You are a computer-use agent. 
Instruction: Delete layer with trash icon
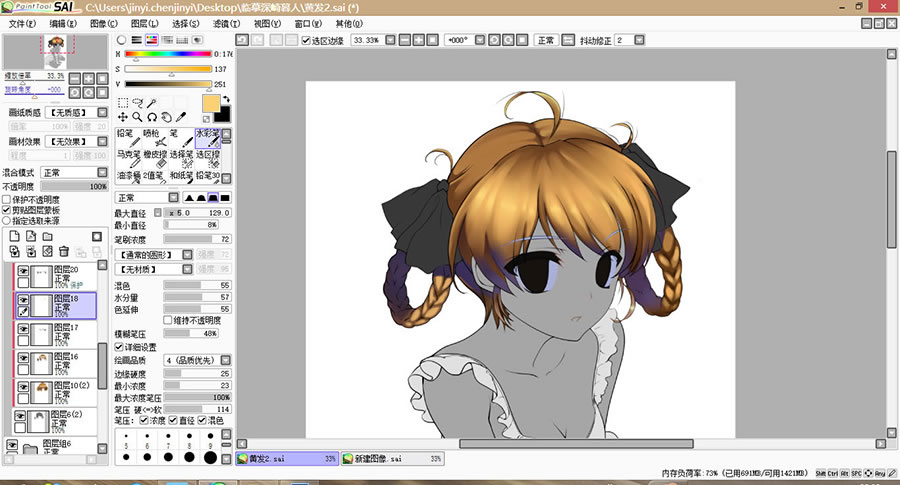tap(64, 251)
